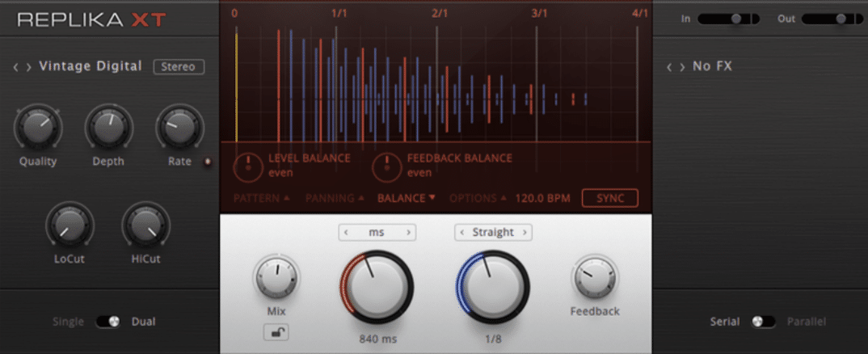The image size is (868, 354).
Task: Click the SYNC button
Action: (x=610, y=198)
